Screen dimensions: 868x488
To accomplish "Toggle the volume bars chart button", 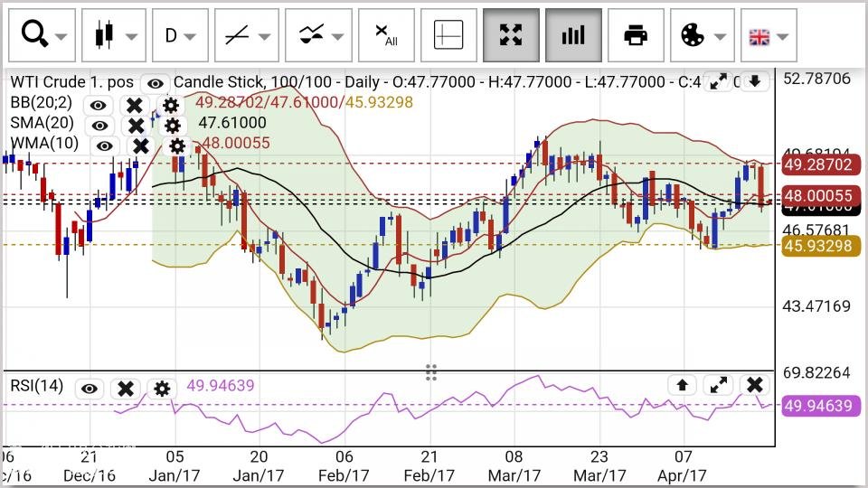I will [x=573, y=36].
